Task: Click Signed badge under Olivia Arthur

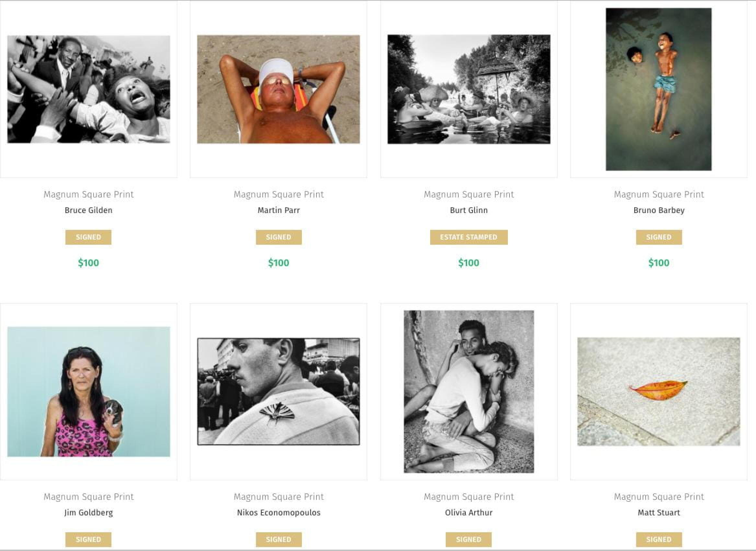Action: (469, 539)
